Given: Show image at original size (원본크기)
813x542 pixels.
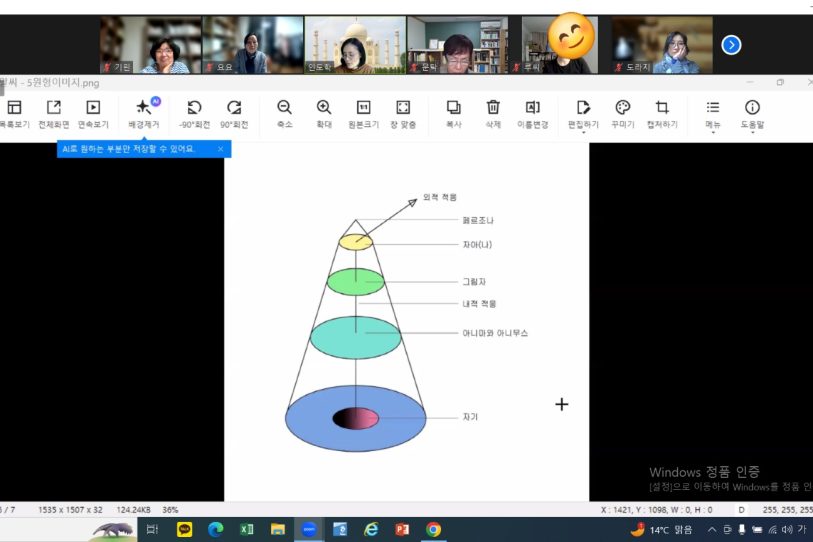Looking at the screenshot, I should pyautogui.click(x=364, y=108).
